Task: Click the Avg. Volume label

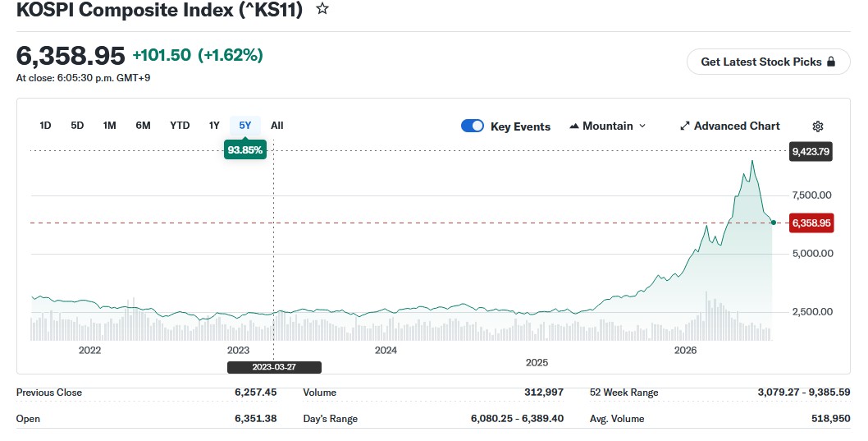Action: coord(617,419)
